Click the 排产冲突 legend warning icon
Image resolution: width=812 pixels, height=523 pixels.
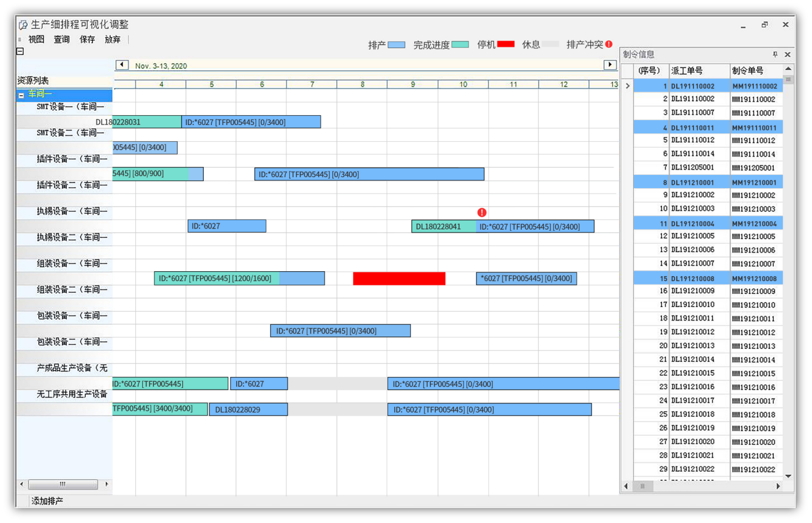609,44
